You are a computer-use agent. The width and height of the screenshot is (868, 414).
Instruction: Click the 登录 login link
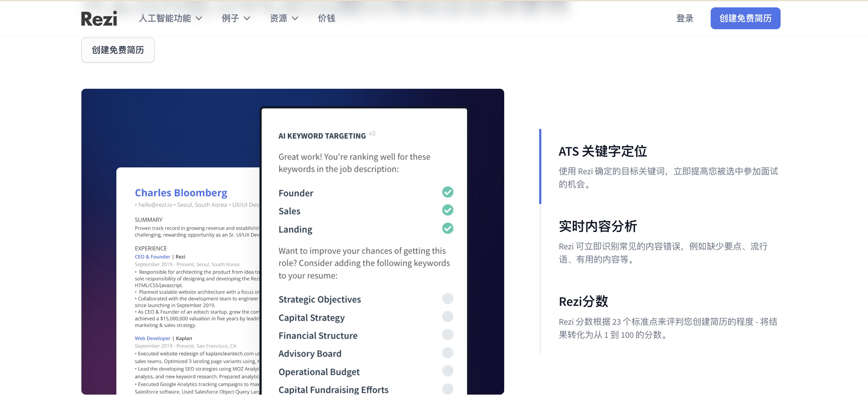click(x=685, y=18)
